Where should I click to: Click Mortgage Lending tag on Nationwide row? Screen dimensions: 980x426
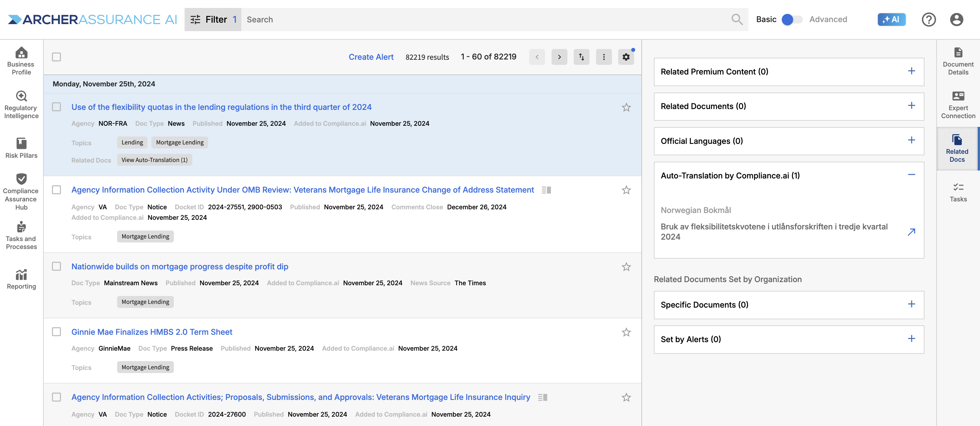145,302
